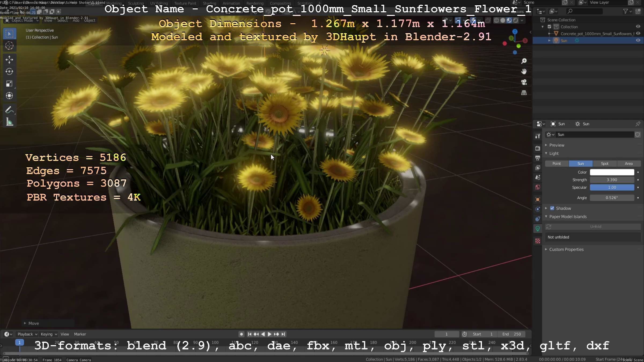
Task: Open the light Color swatch
Action: [x=612, y=172]
